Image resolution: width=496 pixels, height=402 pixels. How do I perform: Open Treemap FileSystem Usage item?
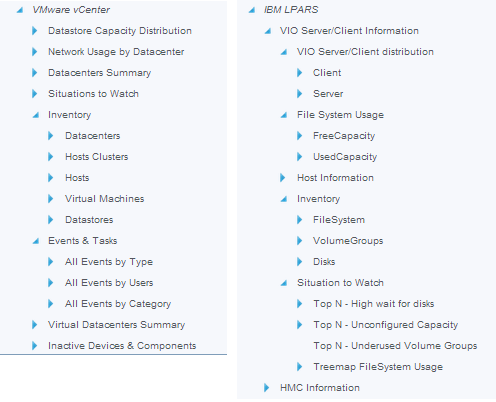378,367
